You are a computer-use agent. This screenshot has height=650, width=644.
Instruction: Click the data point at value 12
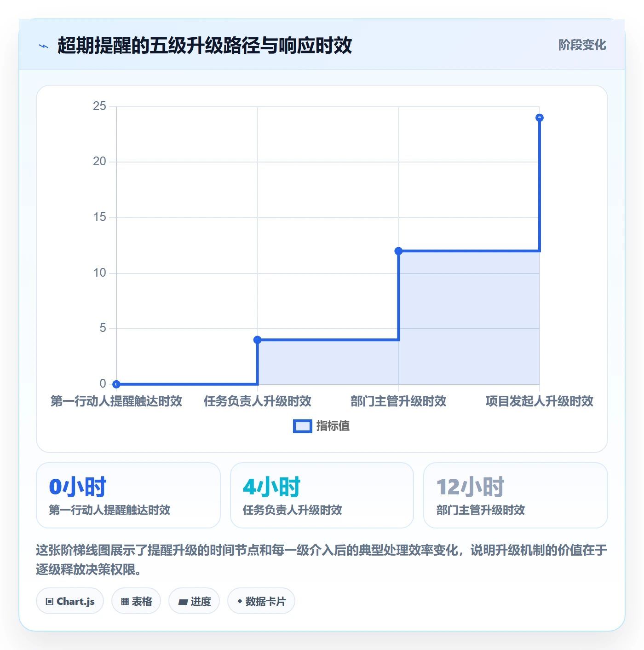(x=398, y=251)
